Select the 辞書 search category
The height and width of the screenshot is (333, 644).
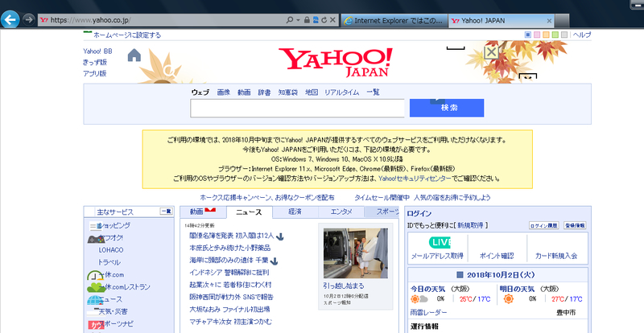(264, 92)
